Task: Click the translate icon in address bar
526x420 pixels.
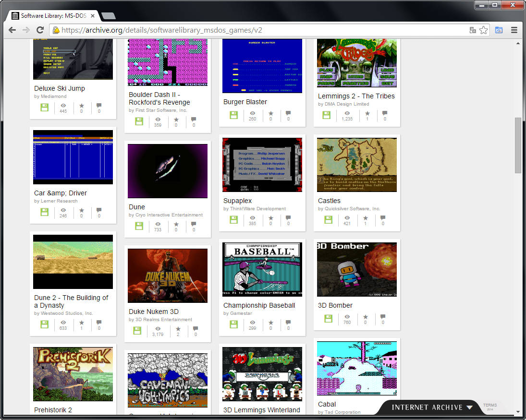Action: click(x=473, y=30)
